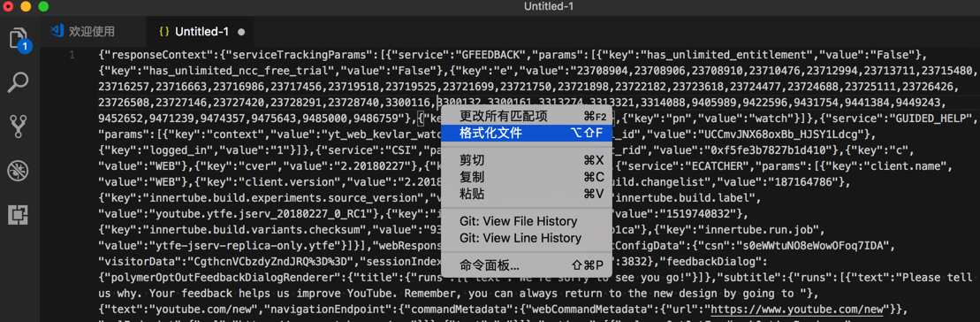Open Source Control view in activity bar
Image resolution: width=980 pixels, height=322 pixels.
pos(19,126)
